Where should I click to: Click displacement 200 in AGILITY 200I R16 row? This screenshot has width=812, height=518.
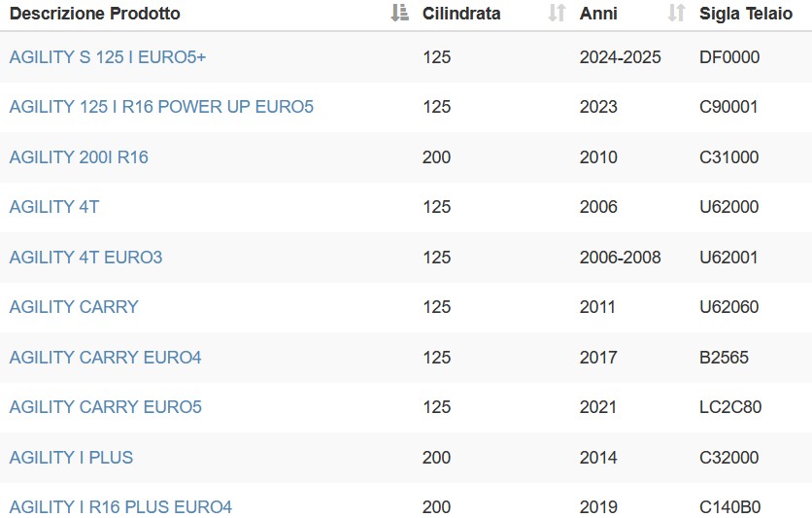436,156
